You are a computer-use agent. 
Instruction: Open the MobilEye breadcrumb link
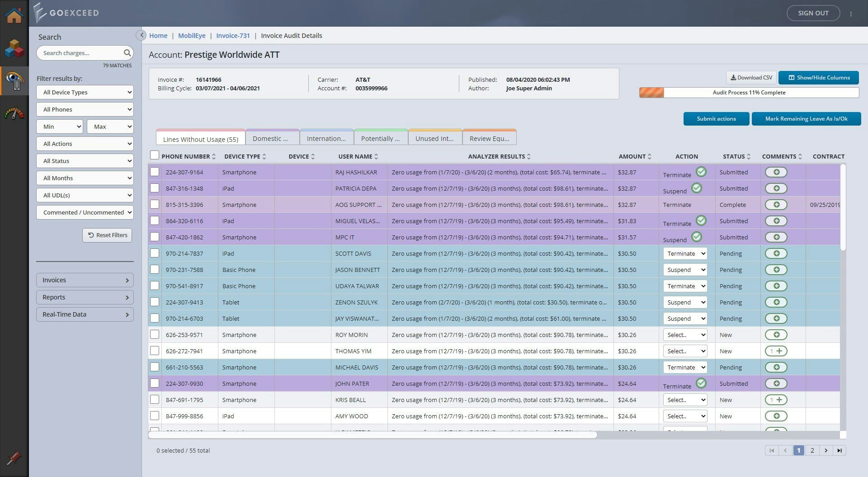(192, 35)
